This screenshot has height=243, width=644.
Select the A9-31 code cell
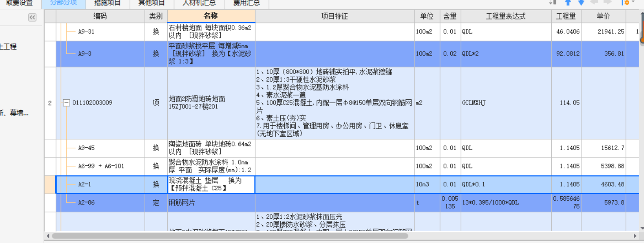click(x=100, y=32)
